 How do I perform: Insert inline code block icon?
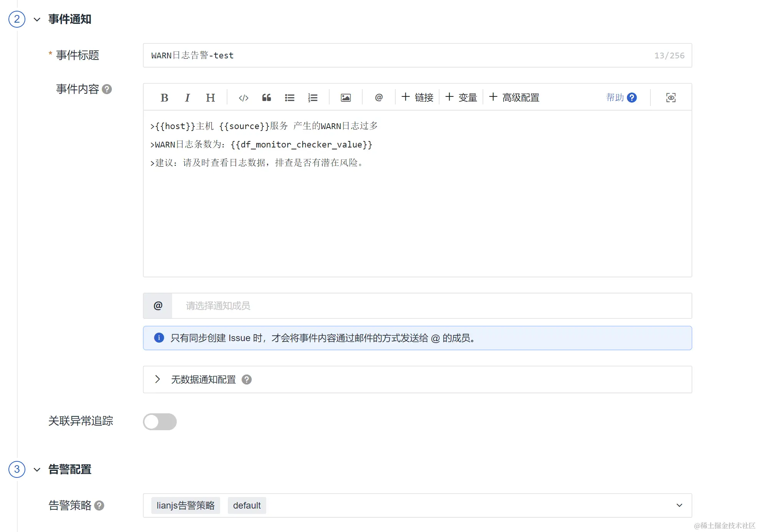pyautogui.click(x=244, y=98)
